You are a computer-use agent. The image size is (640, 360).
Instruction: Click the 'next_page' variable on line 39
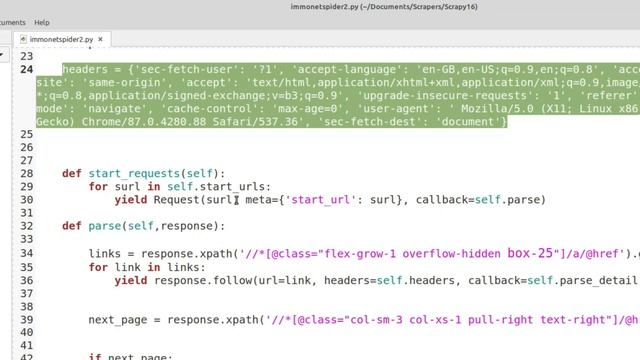coord(118,320)
